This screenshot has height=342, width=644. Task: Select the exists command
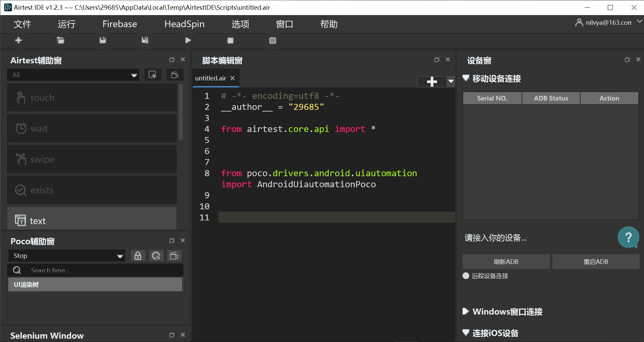click(92, 190)
